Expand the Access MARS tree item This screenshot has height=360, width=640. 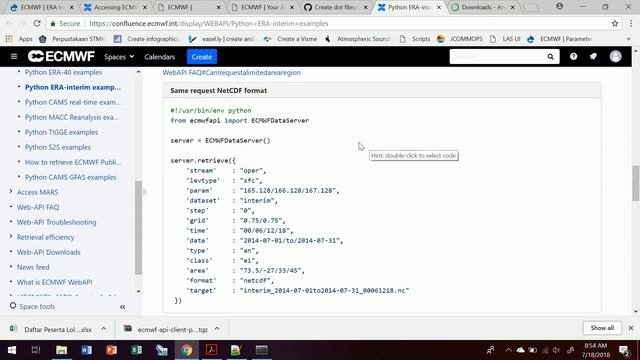click(11, 192)
